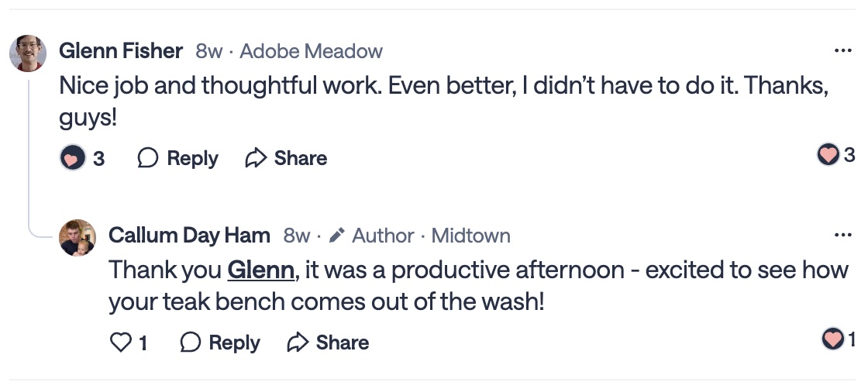Open Callum Day Ham's avatar
This screenshot has height=389, width=868.
(77, 238)
